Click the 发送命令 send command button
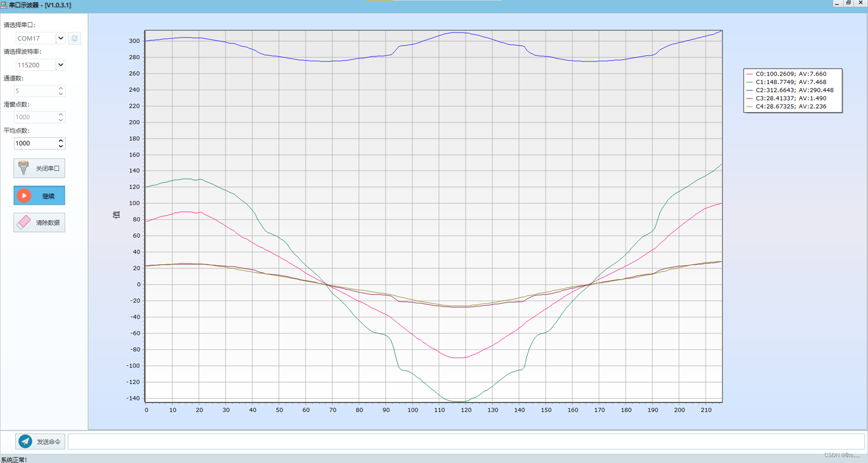 click(x=40, y=441)
